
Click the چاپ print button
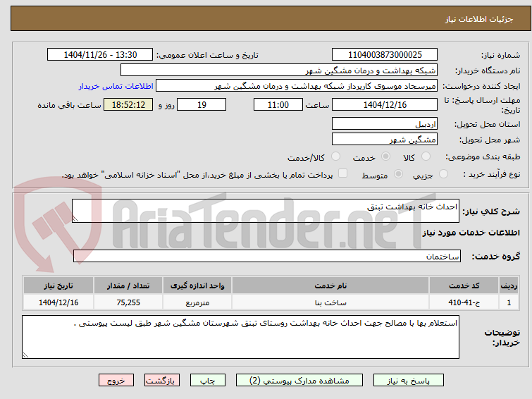coord(208,381)
